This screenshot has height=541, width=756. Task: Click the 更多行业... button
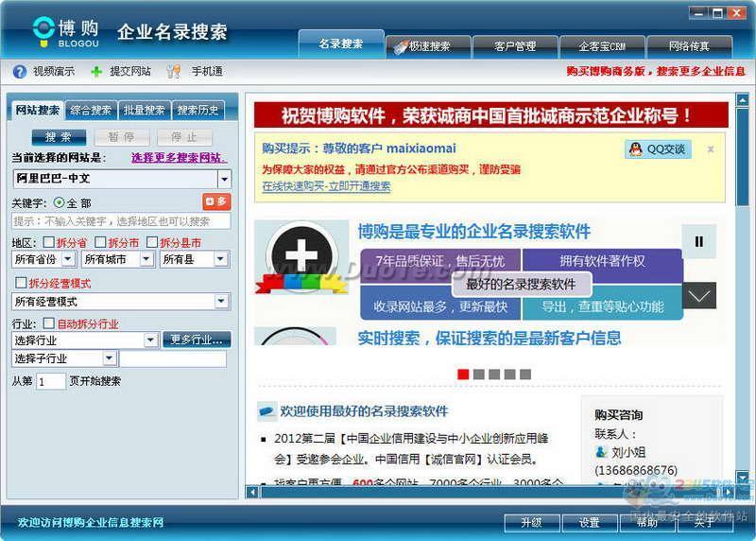click(197, 340)
